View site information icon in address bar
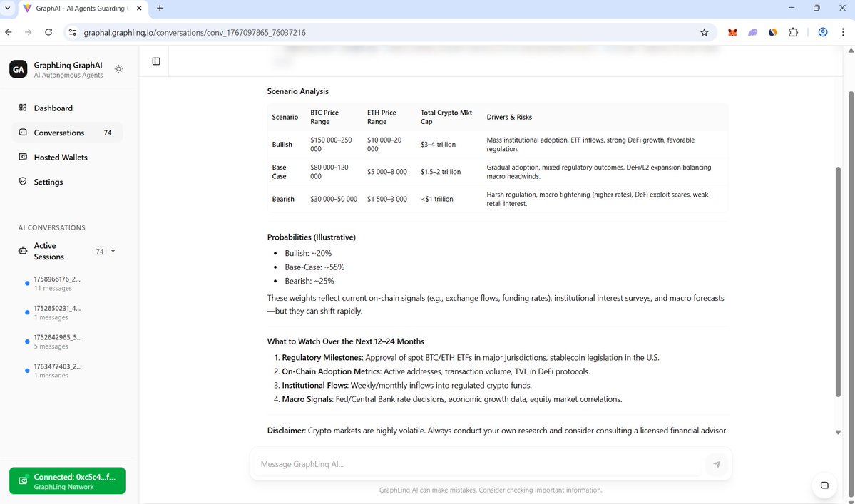Viewport: 855px width, 504px height. point(72,32)
